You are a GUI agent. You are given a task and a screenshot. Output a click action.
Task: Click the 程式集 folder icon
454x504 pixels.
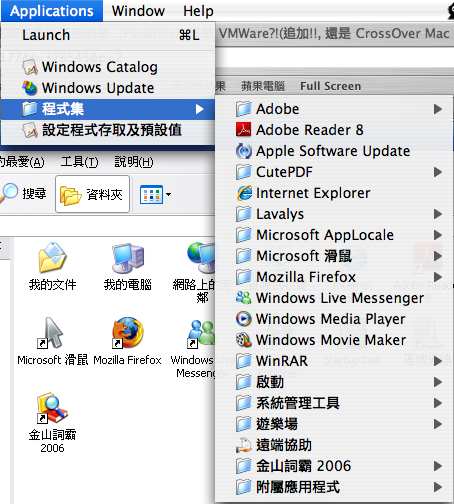(29, 109)
